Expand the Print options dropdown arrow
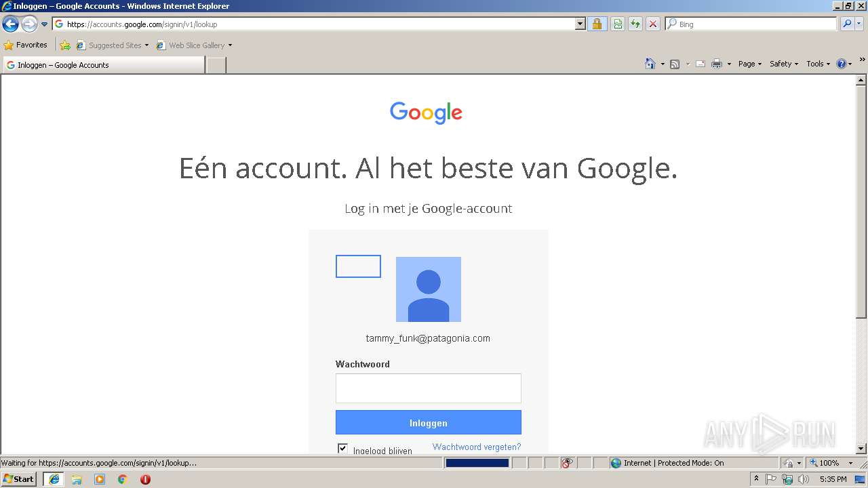Image resolution: width=868 pixels, height=488 pixels. [729, 64]
